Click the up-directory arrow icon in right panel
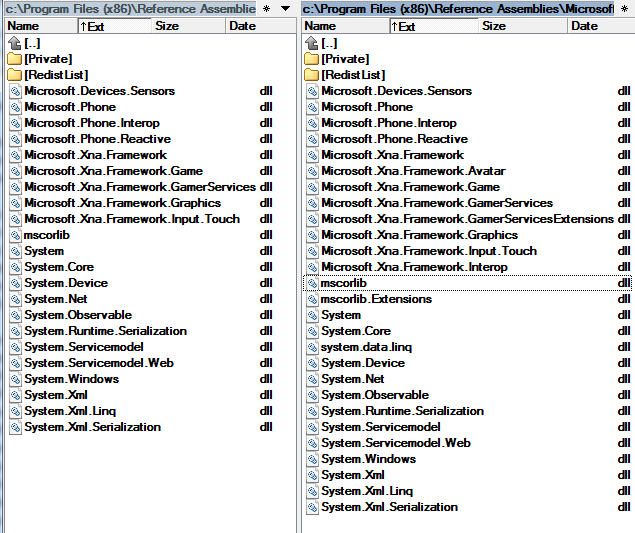 (x=311, y=43)
